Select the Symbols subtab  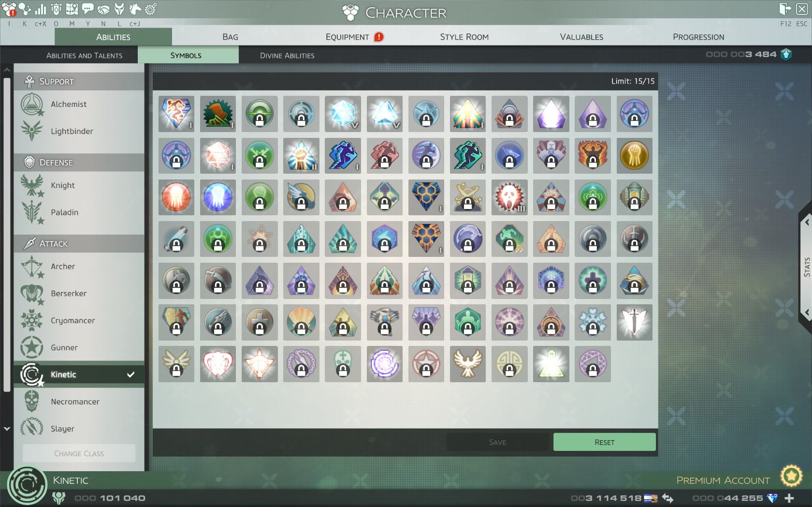tap(188, 55)
